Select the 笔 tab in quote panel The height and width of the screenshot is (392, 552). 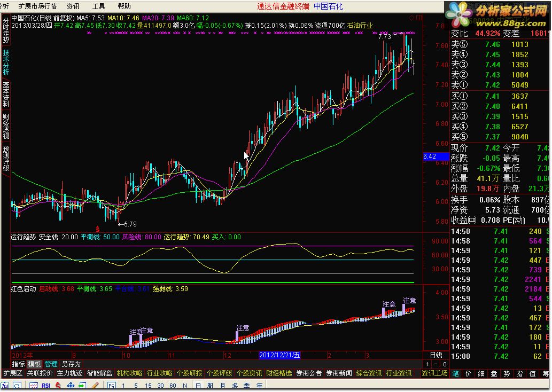click(x=455, y=373)
